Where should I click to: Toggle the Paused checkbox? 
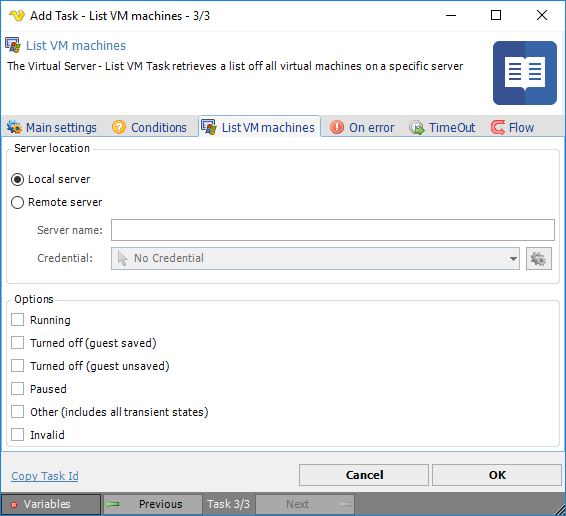point(17,389)
